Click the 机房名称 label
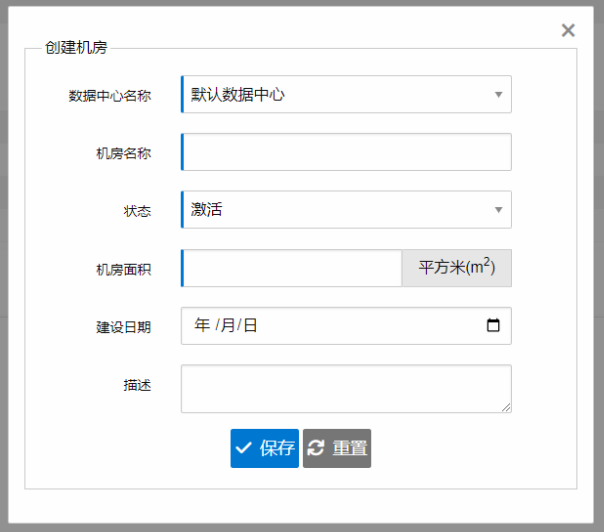The width and height of the screenshot is (604, 532). [124, 153]
